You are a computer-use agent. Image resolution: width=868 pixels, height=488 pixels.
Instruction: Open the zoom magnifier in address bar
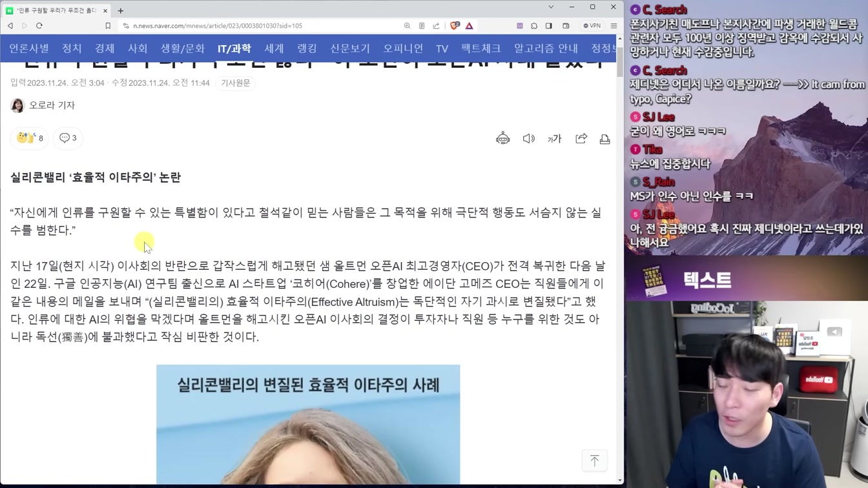(x=407, y=26)
